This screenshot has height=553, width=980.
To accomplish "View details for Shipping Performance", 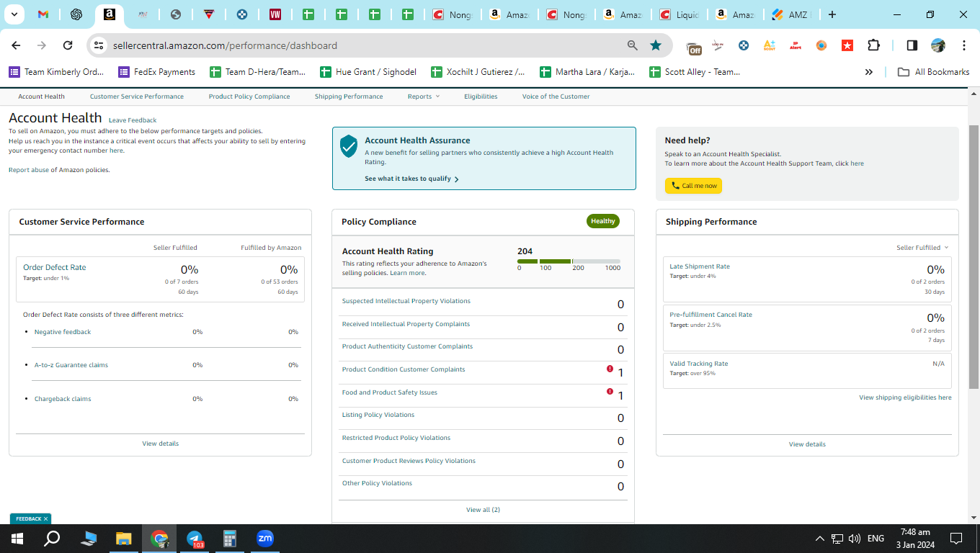I will point(807,444).
